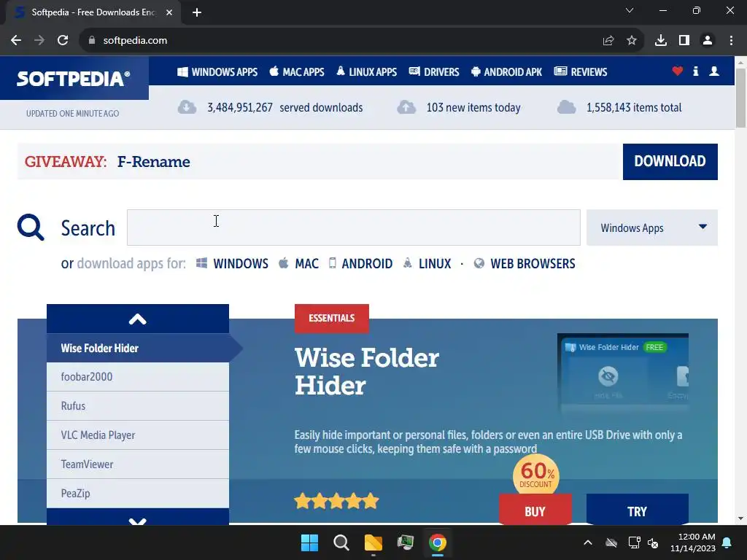The width and height of the screenshot is (747, 560).
Task: Follow the MAC download apps link
Action: pyautogui.click(x=298, y=263)
